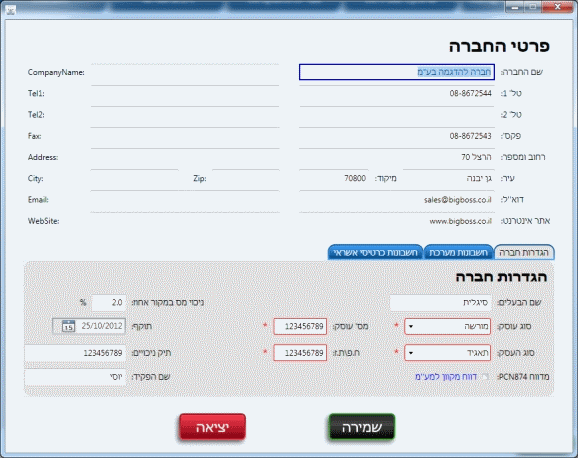Screen dimensions: 578x458
Task: Click the שם הבעלים owner field with סיגלית
Action: point(441,303)
